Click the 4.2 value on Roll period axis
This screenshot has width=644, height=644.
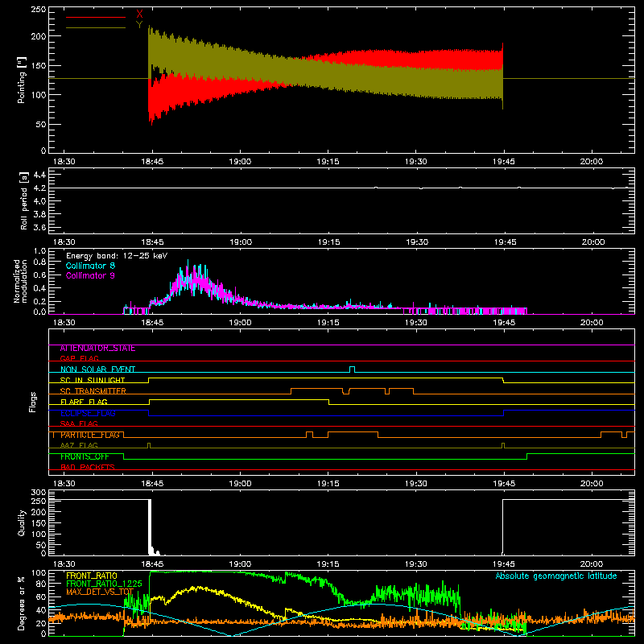pos(39,188)
